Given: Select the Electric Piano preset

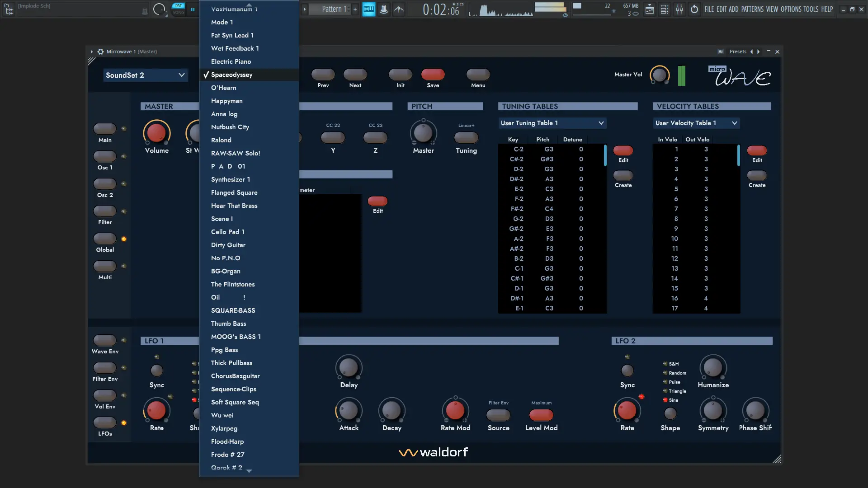Looking at the screenshot, I should tap(231, 61).
